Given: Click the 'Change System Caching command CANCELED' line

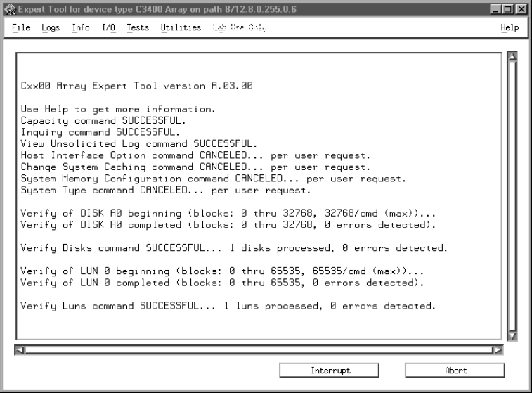Looking at the screenshot, I should (195, 167).
